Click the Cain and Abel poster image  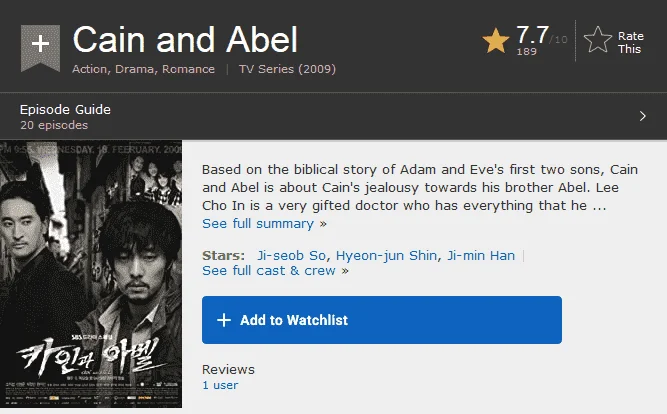click(x=91, y=274)
